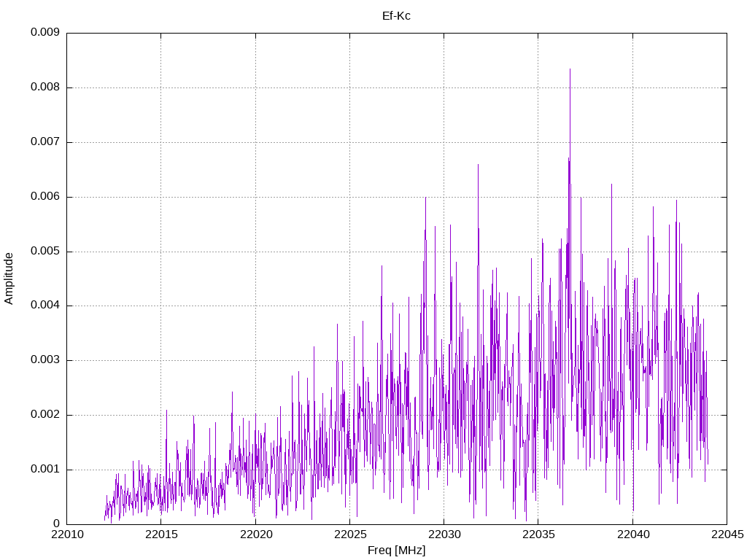Click x-axis tick label 22020

coord(255,534)
